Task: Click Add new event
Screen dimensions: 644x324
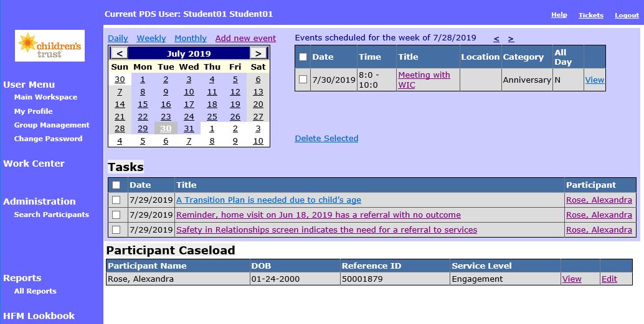Action: coord(245,38)
